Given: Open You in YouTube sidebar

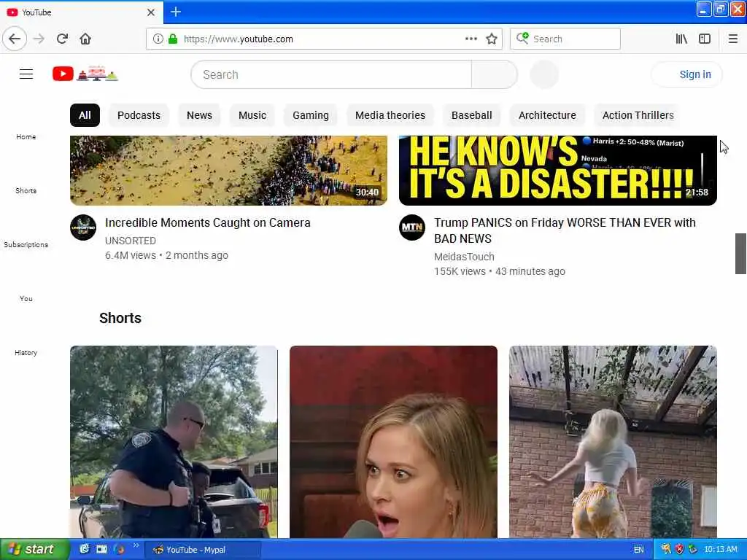Looking at the screenshot, I should coord(26,298).
